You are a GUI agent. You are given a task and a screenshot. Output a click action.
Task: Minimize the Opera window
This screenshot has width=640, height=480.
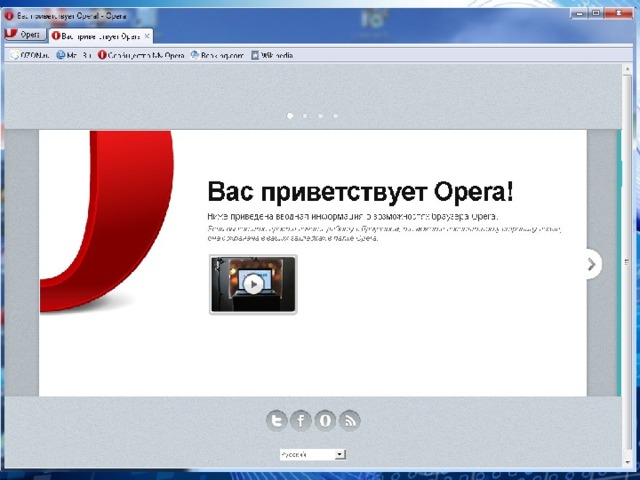579,14
